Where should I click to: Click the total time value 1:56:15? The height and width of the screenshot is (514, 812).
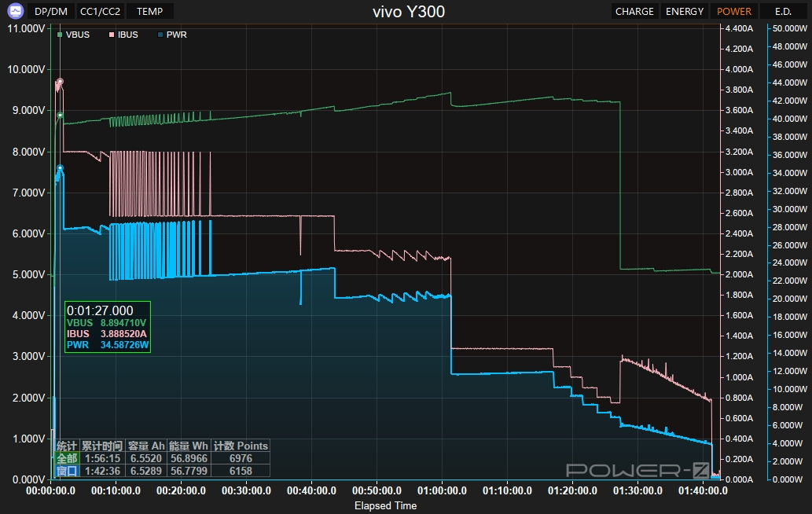tap(102, 459)
